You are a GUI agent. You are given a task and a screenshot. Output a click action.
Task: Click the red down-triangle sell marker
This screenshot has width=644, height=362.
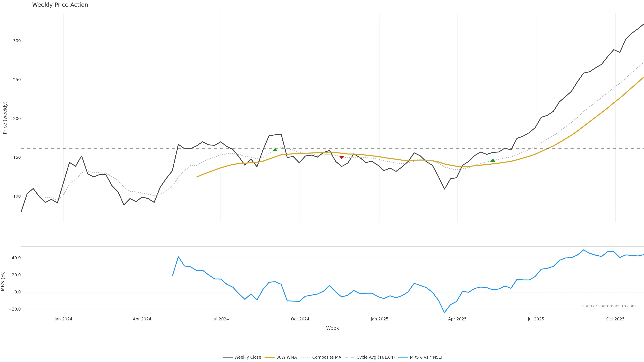click(x=341, y=157)
